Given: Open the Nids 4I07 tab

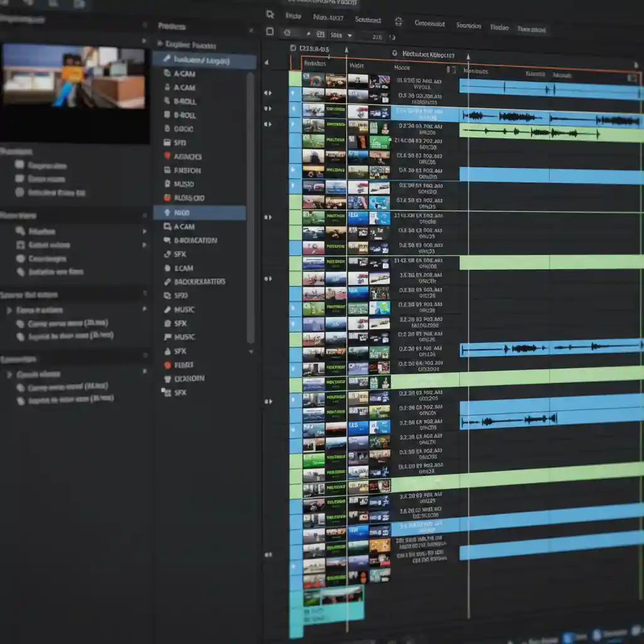Looking at the screenshot, I should click(x=328, y=17).
